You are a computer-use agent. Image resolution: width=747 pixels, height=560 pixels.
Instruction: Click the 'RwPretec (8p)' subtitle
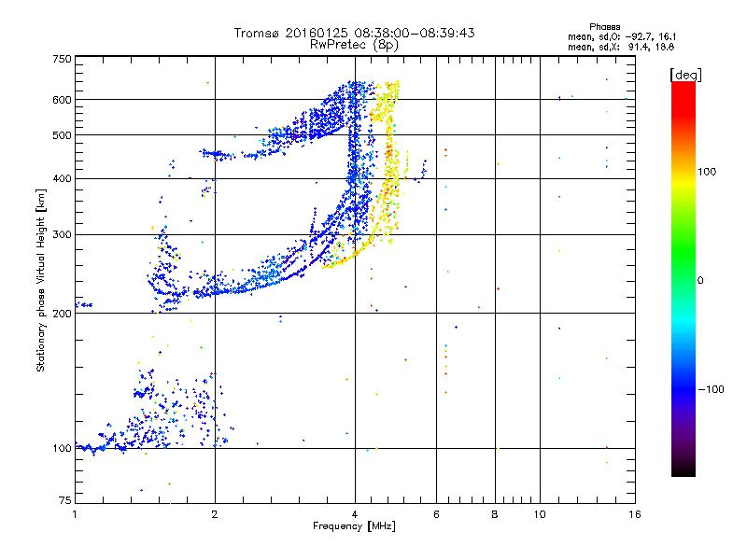(354, 45)
